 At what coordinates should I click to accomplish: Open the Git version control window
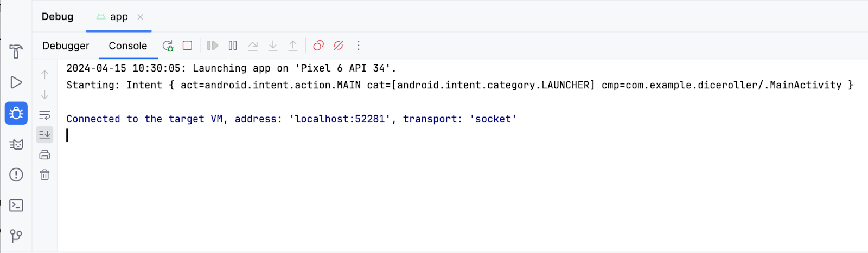[16, 236]
